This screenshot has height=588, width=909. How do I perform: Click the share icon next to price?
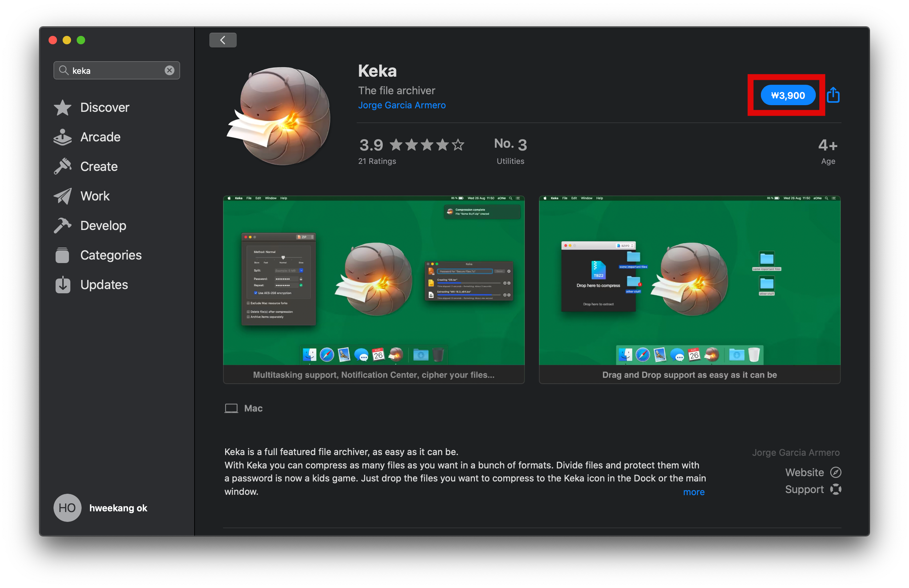(833, 95)
